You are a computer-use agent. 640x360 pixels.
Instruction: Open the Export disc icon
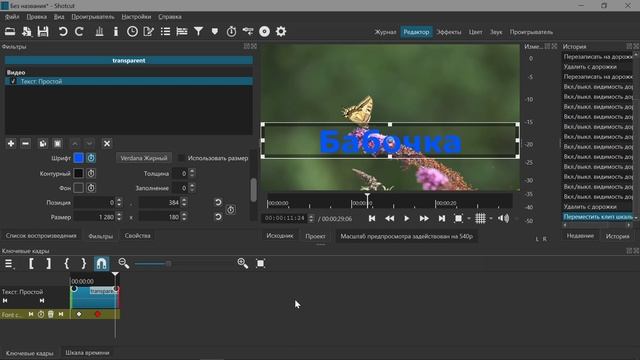(x=264, y=31)
